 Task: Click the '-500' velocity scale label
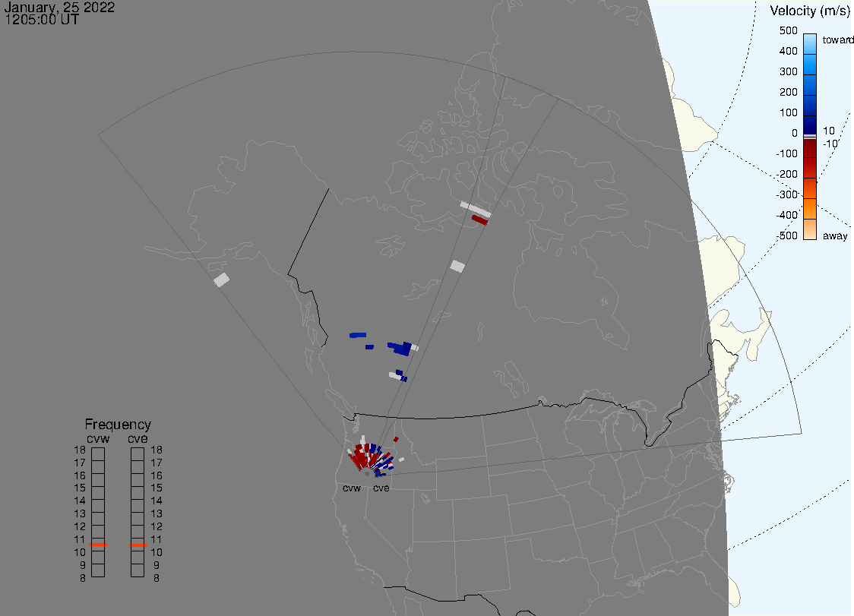pyautogui.click(x=786, y=235)
